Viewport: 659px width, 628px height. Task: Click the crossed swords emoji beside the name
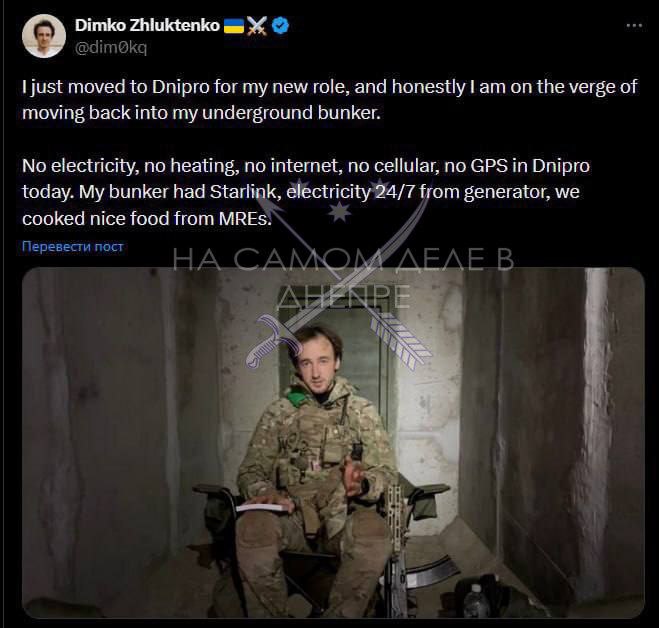tap(257, 26)
